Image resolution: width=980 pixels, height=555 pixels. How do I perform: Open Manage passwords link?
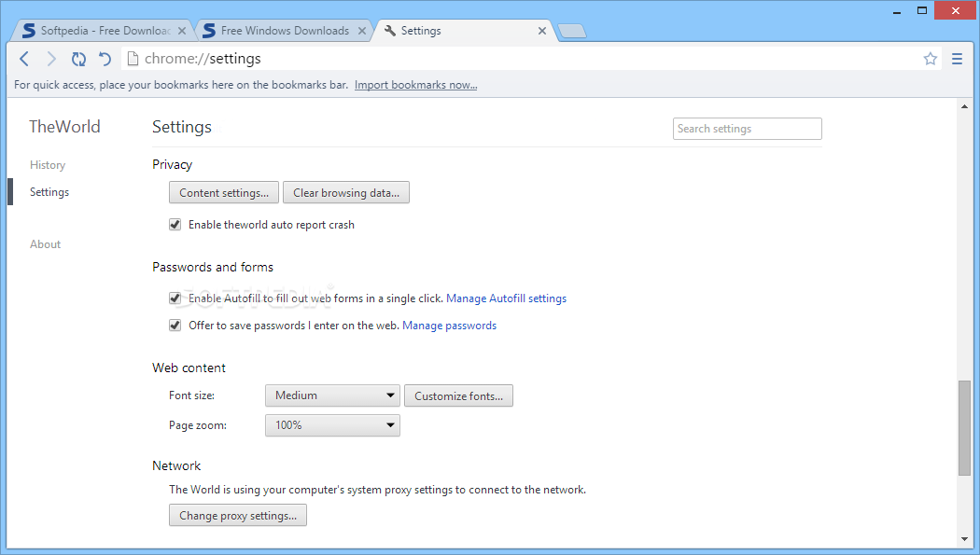449,326
